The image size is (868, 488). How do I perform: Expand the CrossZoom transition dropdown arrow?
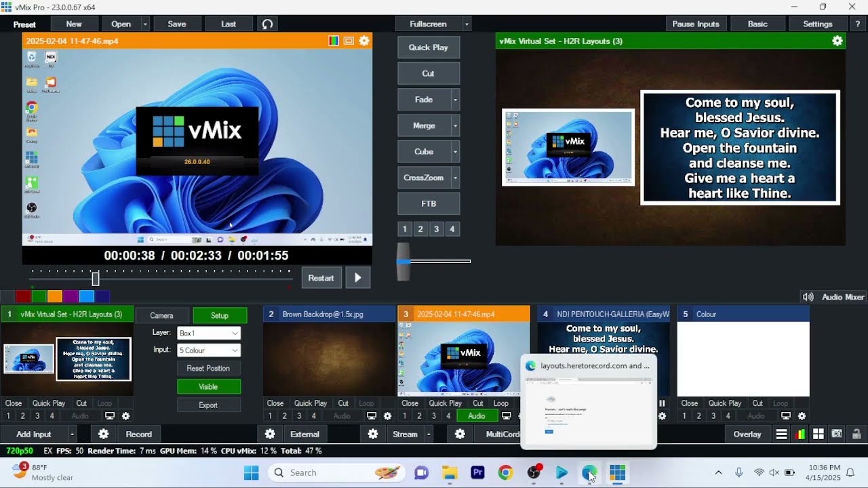tap(456, 178)
